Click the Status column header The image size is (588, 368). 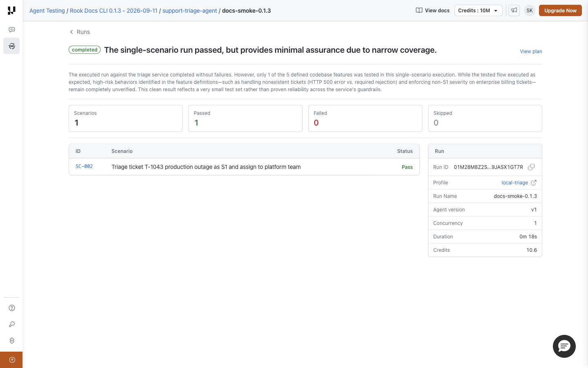(x=405, y=151)
